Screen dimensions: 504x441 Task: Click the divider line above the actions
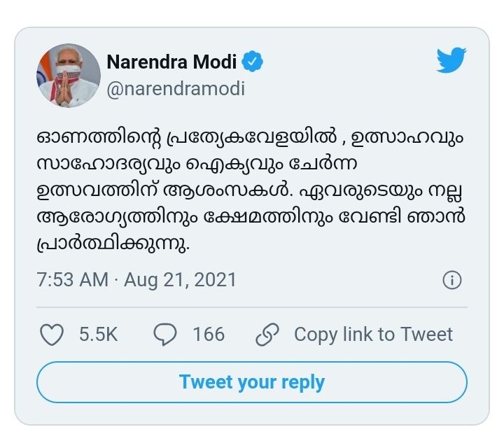252,307
